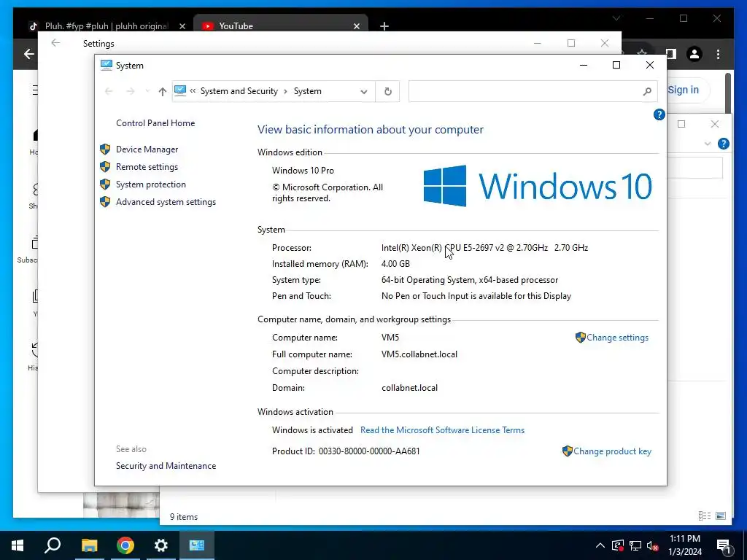Click Change settings for computer name
Viewport: 747px width, 560px height.
click(x=617, y=338)
